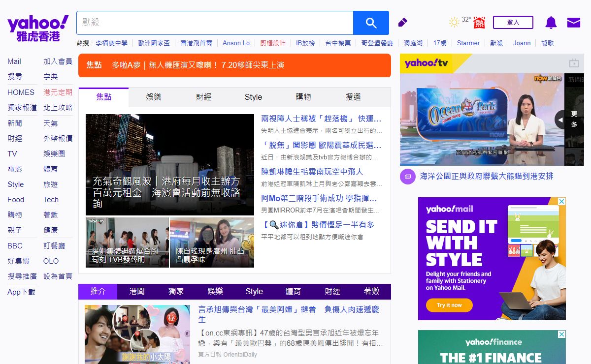Screen dimensions: 591x364
Task: Click the sun weather icon
Action: click(x=454, y=22)
